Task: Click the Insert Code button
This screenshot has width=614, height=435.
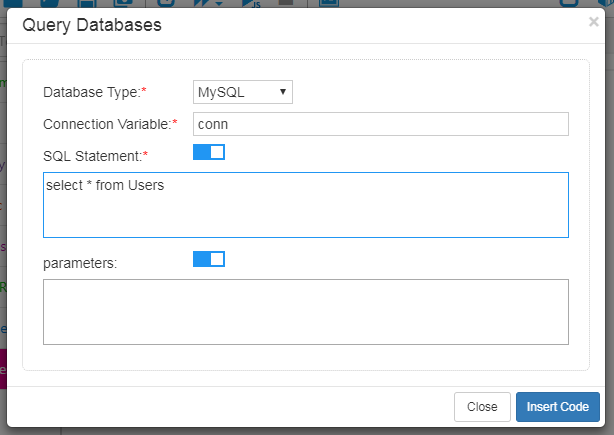Action: (x=558, y=407)
